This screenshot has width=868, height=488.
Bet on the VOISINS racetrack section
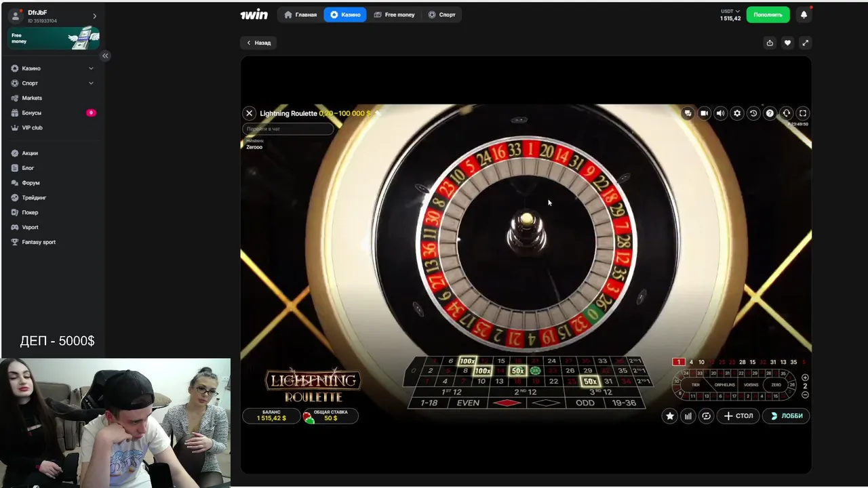751,385
